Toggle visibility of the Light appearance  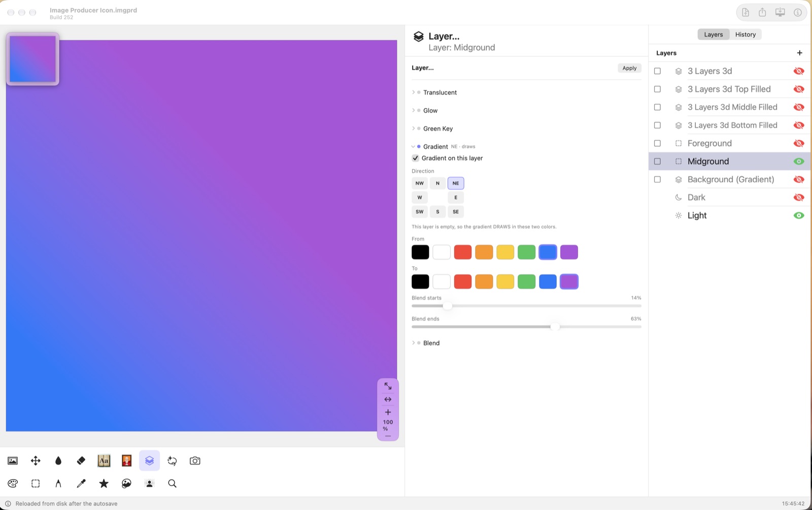coord(799,215)
